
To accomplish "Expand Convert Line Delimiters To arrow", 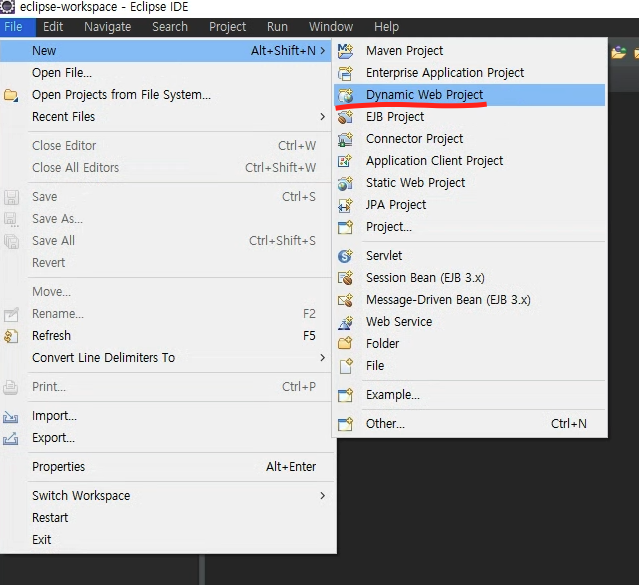I will click(x=322, y=358).
